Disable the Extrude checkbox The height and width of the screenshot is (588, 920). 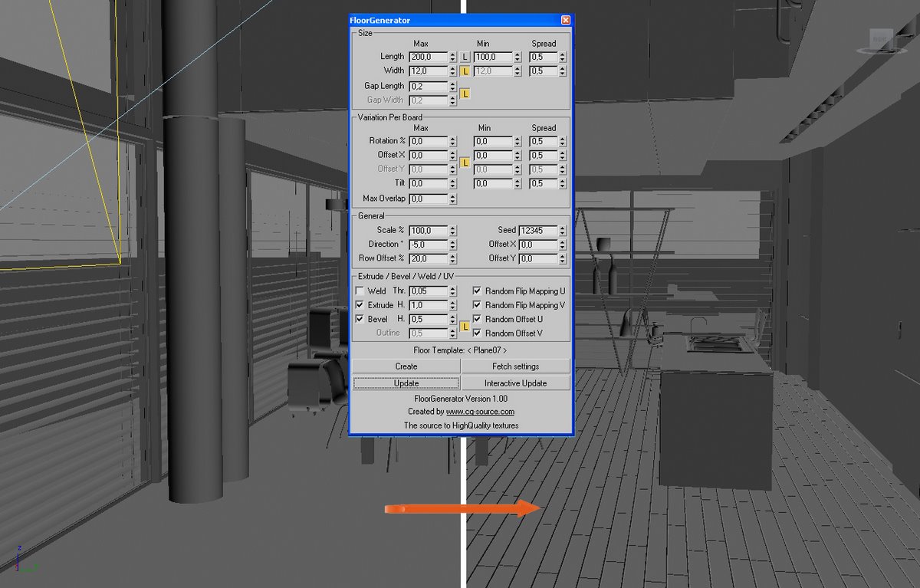coord(360,305)
